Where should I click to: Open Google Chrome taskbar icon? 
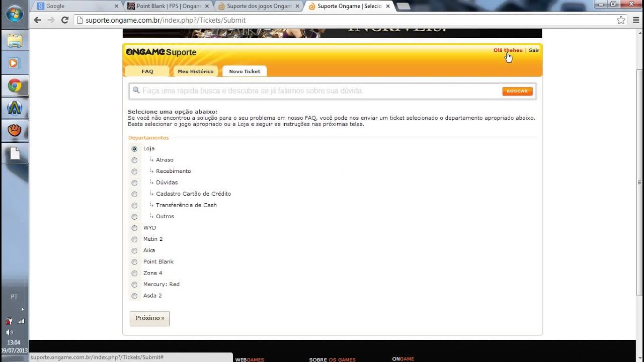(x=15, y=86)
